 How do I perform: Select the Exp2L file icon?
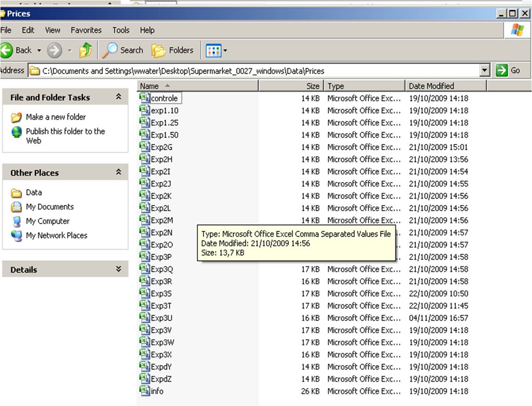(x=145, y=208)
